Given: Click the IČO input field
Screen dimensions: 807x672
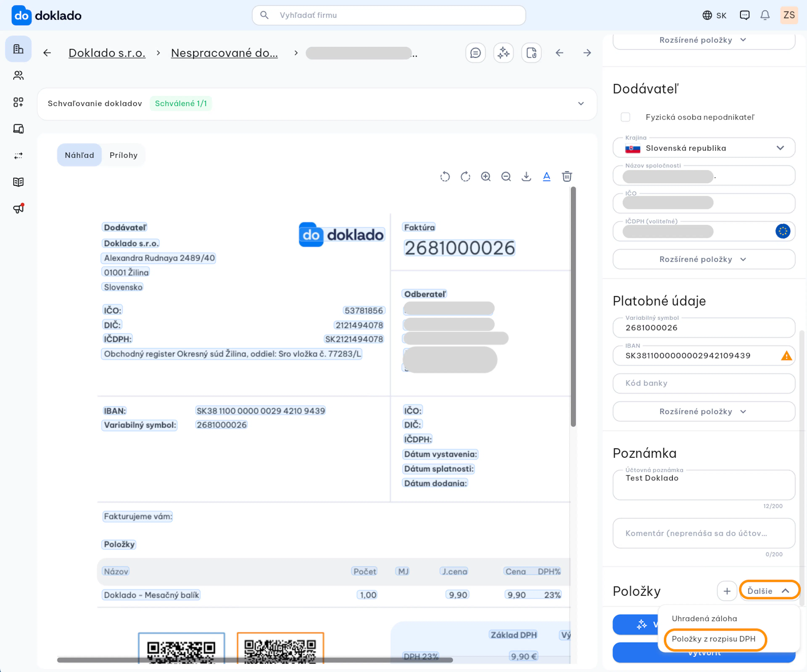Looking at the screenshot, I should pyautogui.click(x=704, y=203).
